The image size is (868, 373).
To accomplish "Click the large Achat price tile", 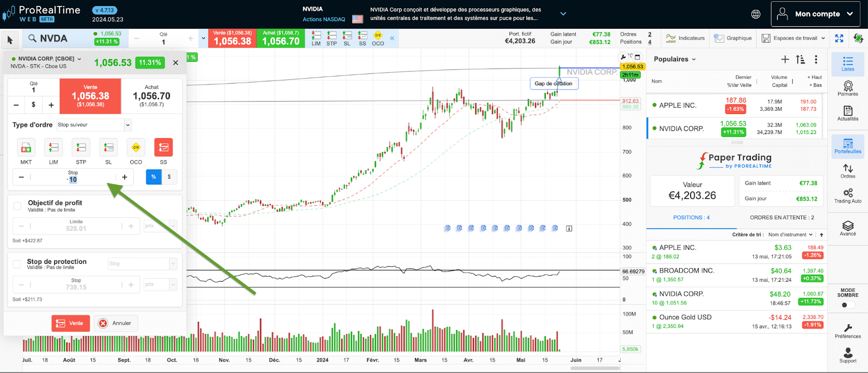I will [152, 96].
